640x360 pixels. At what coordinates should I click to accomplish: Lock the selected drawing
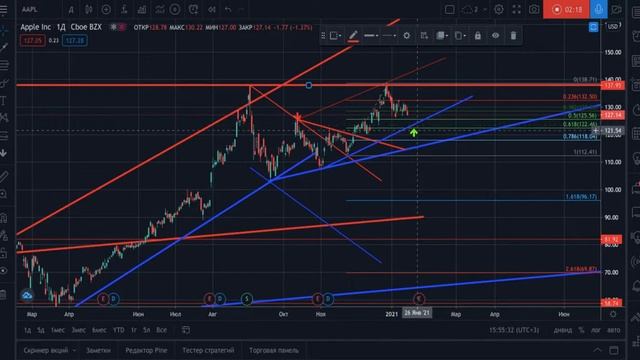click(478, 36)
